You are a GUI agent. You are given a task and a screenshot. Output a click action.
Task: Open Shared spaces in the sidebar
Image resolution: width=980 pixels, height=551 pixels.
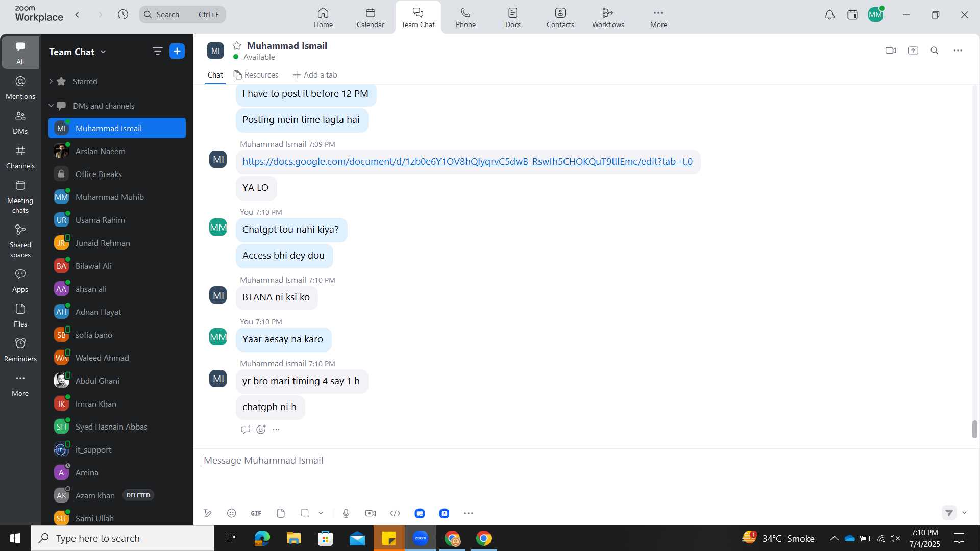(x=20, y=241)
